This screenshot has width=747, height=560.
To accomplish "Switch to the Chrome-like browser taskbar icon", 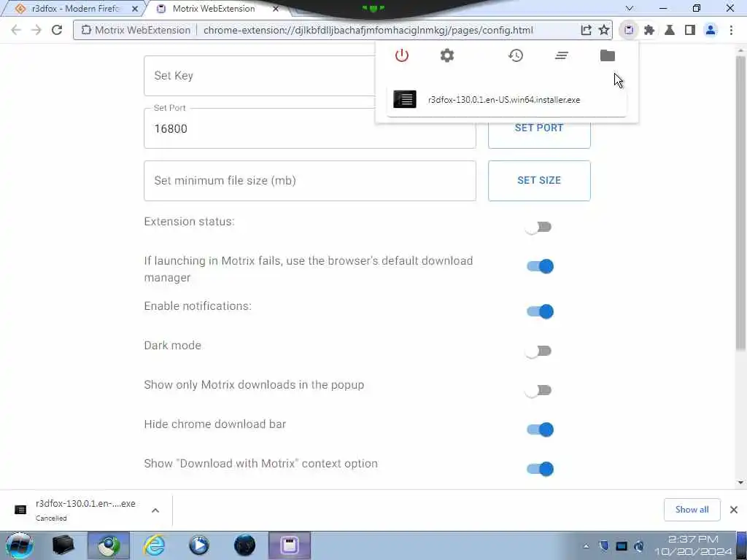I will [109, 545].
